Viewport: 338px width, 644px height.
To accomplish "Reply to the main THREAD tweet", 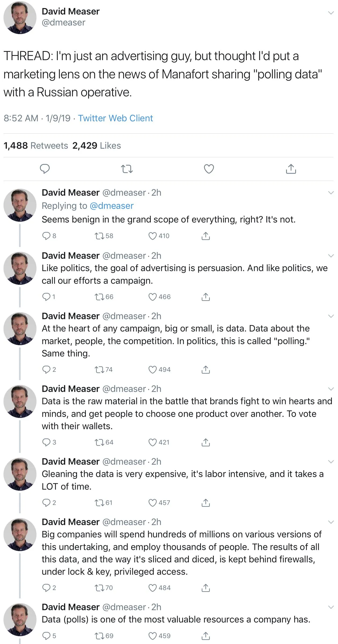I will 45,169.
